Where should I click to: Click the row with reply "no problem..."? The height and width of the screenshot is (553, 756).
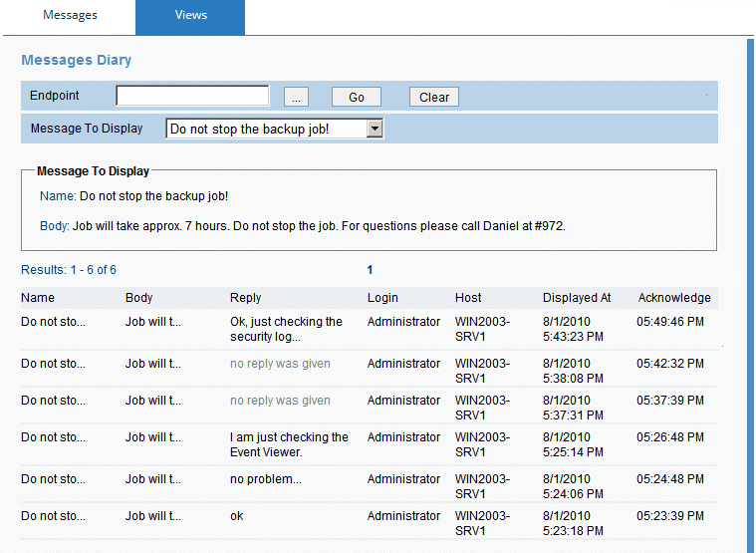coord(265,479)
